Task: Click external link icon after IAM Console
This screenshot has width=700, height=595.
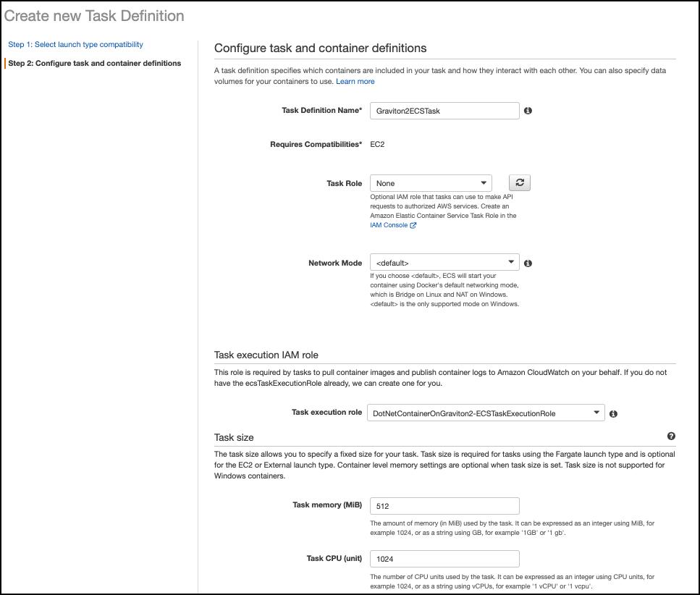Action: [x=413, y=225]
